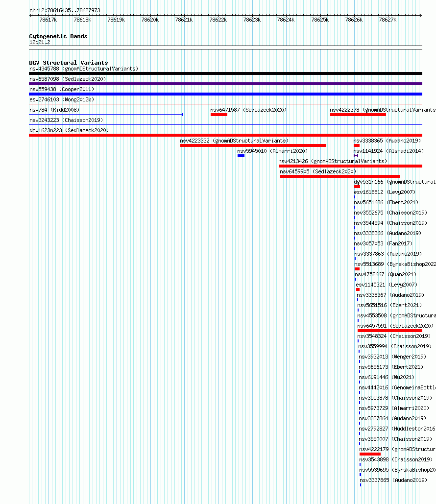Image resolution: width=436 pixels, height=504 pixels.
Task: Click nsv6471587 (Sedlazeck2020) label
Action: [x=248, y=110]
